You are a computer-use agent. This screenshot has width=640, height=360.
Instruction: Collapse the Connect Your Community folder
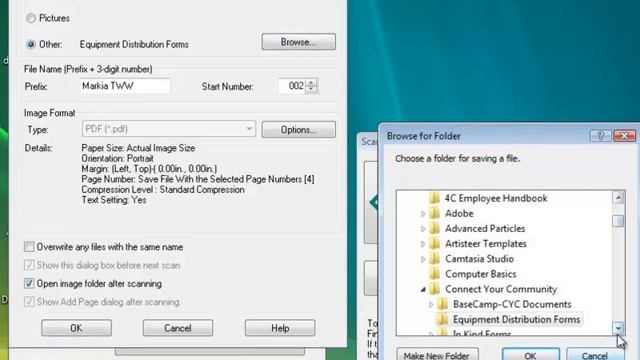pos(423,289)
